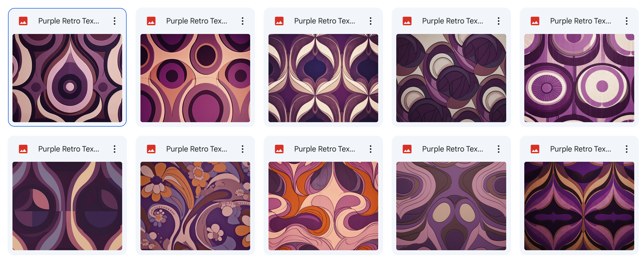This screenshot has height=260, width=644.
Task: Select the file name of the second top-row card
Action: (x=196, y=21)
